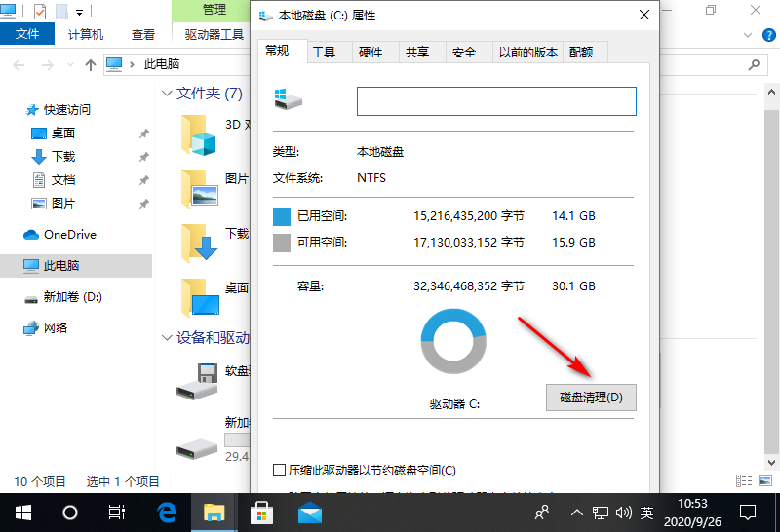The image size is (780, 532).
Task: Collapse the 文件夹 (7) group
Action: (167, 93)
